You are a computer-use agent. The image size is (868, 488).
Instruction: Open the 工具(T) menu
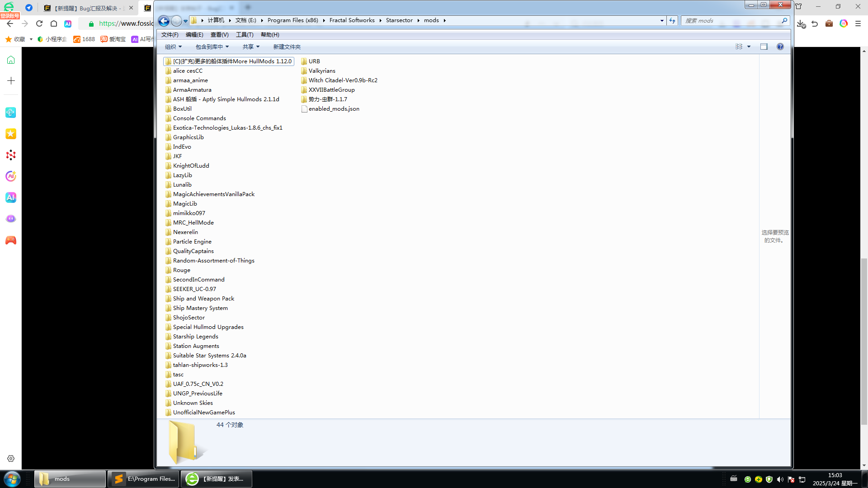pyautogui.click(x=244, y=35)
